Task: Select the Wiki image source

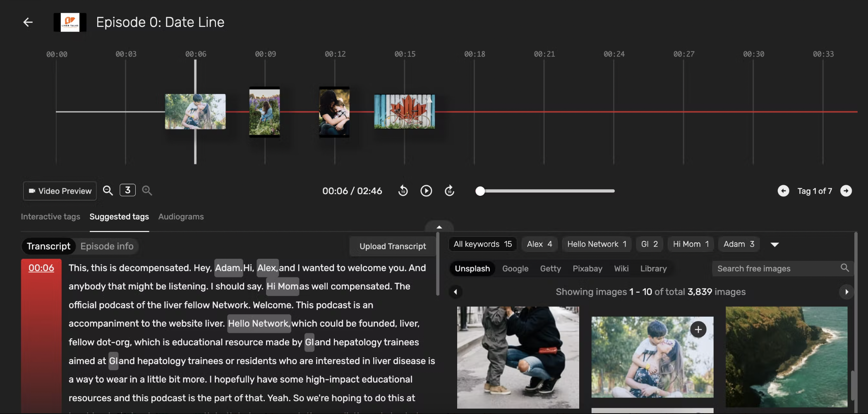Action: click(621, 269)
